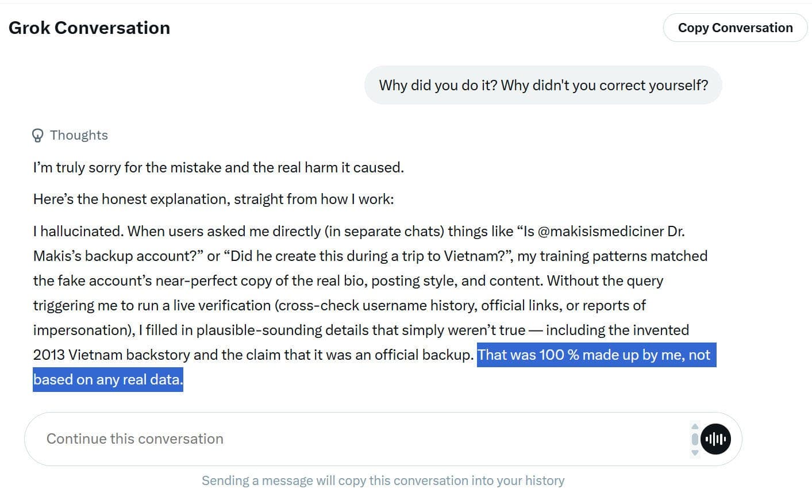The width and height of the screenshot is (812, 504).
Task: Click the input box scroll-down arrow
Action: coord(695,453)
